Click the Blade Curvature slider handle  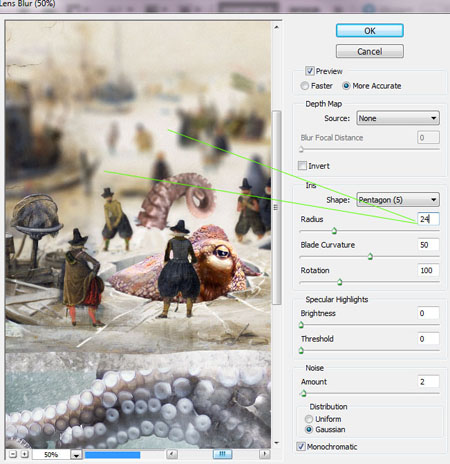pyautogui.click(x=370, y=256)
